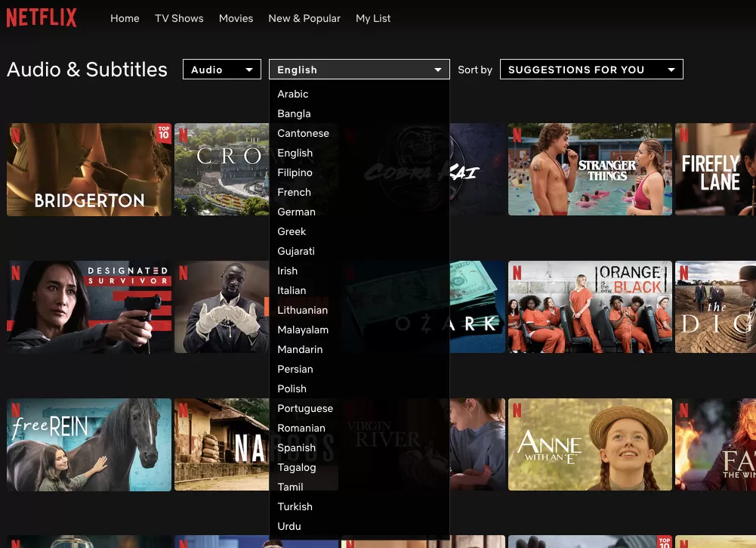Screen dimensions: 756x548
Task: Open the Bridgerton title thumbnail
Action: (89, 170)
